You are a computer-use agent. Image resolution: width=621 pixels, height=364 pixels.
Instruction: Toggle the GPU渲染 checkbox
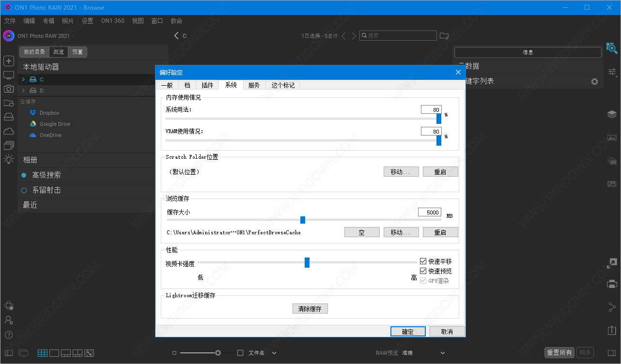pos(423,281)
